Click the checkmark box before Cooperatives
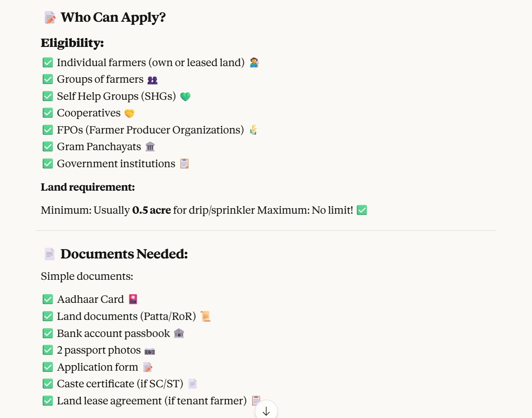Screen dimensions: 532x418 pos(48,113)
